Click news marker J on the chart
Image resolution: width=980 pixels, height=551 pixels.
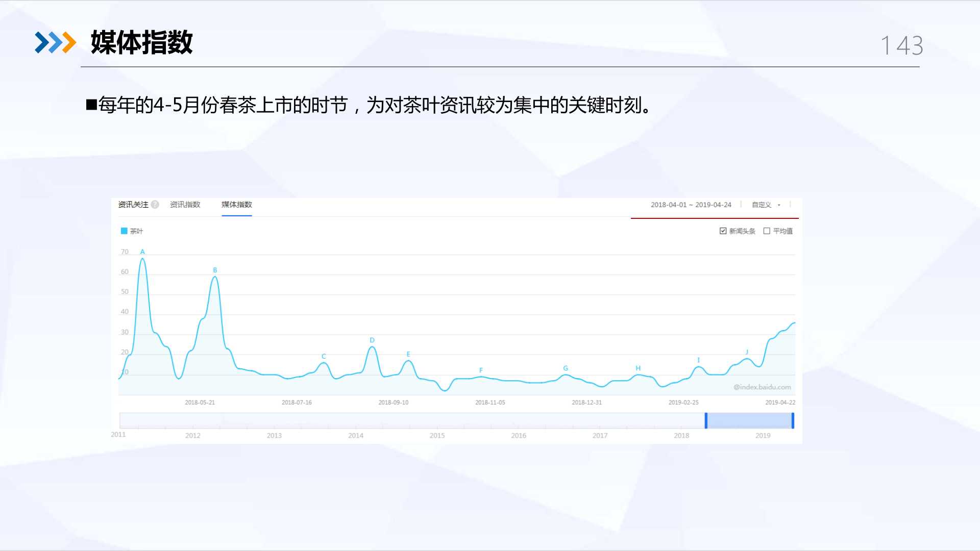pos(747,352)
